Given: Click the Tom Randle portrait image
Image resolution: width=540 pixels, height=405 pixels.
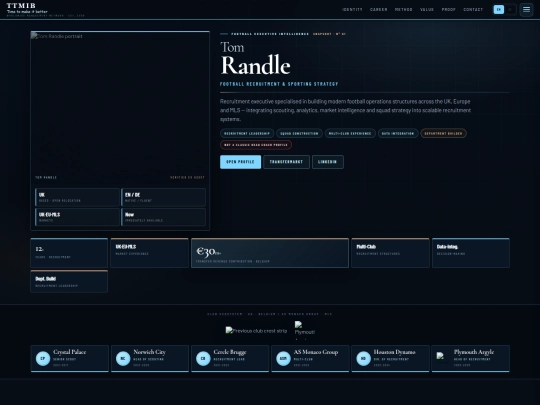Looking at the screenshot, I should (x=120, y=107).
